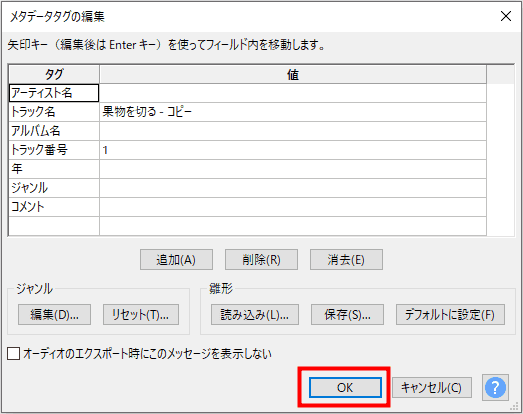Select the アーティスト名 value field
Image resolution: width=523 pixels, height=414 pixels.
tap(293, 93)
